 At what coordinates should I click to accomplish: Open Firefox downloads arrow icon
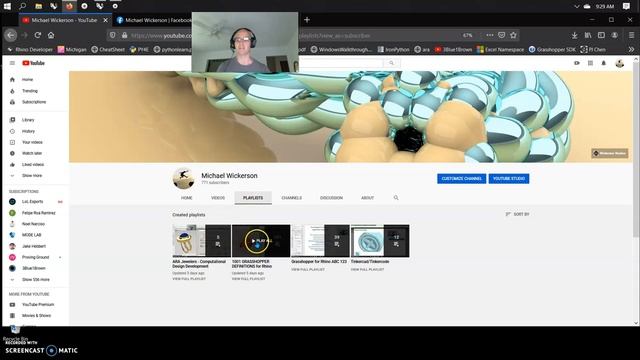pos(574,36)
